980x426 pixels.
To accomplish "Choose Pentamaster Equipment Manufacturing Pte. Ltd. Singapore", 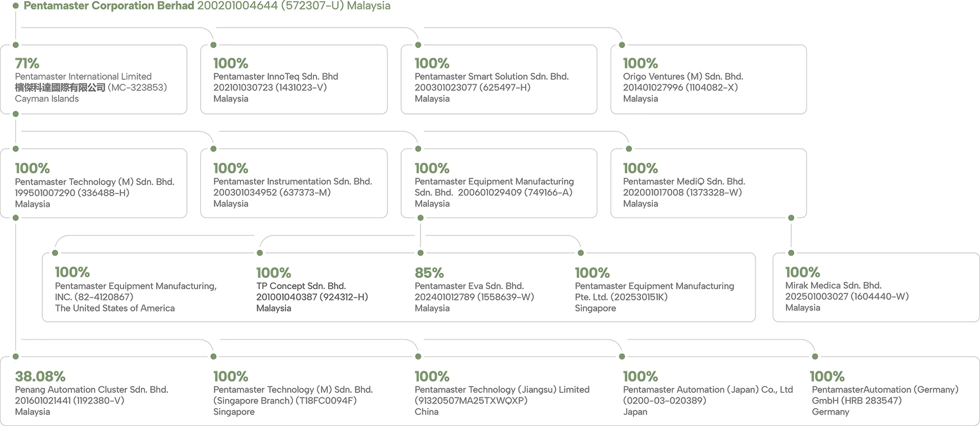I will (654, 291).
